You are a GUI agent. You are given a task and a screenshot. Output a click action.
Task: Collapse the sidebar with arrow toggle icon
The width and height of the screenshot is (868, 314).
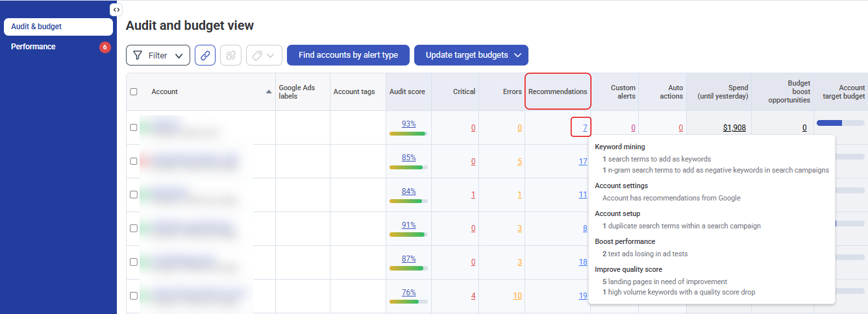(x=116, y=10)
